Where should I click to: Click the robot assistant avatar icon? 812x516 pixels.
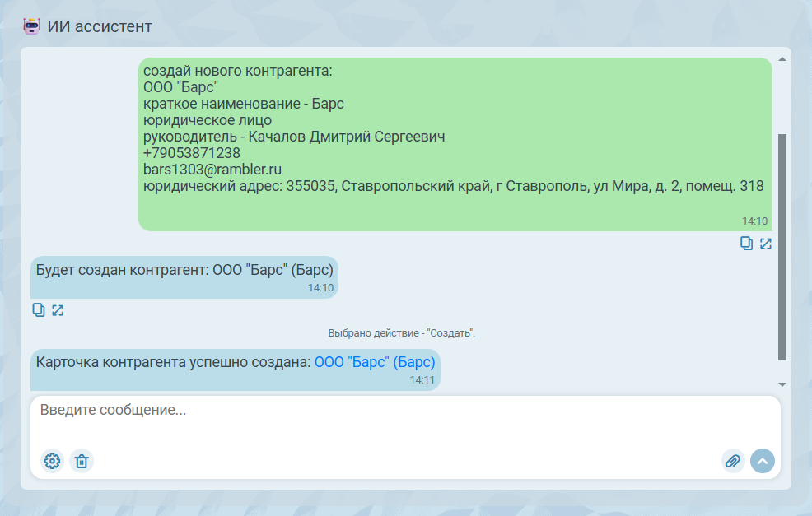click(31, 26)
